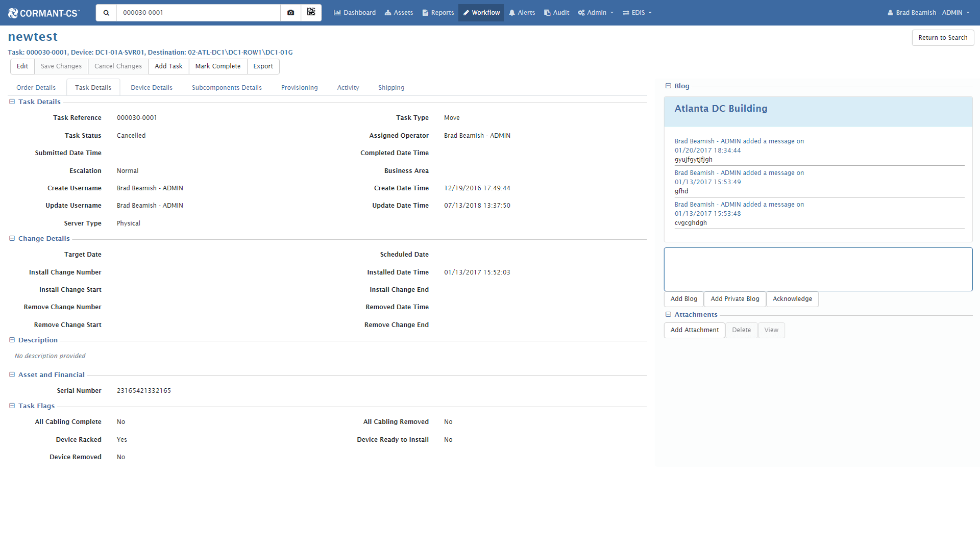The image size is (980, 551).
Task: Click the search magnifier icon
Action: coord(106,12)
